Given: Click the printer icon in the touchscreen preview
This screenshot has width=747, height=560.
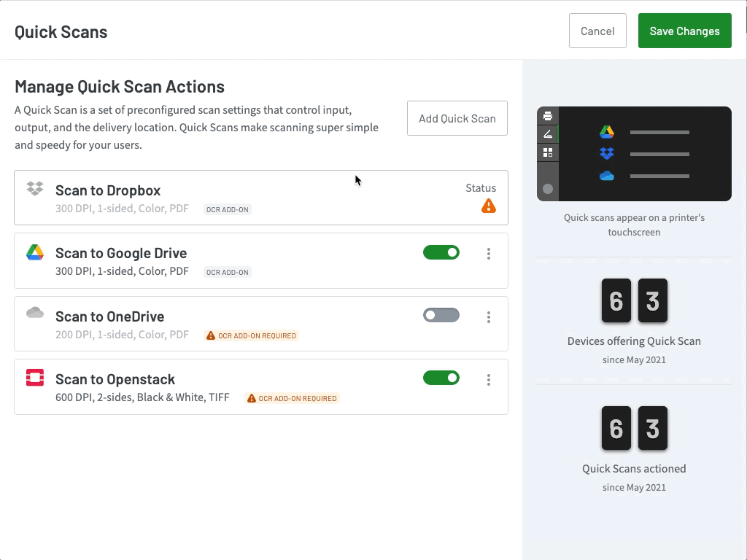Looking at the screenshot, I should pos(548,117).
